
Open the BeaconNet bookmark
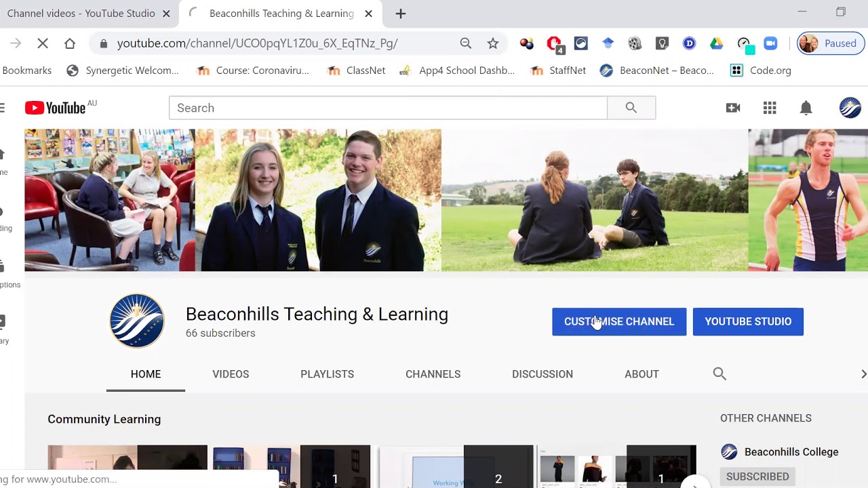point(657,70)
